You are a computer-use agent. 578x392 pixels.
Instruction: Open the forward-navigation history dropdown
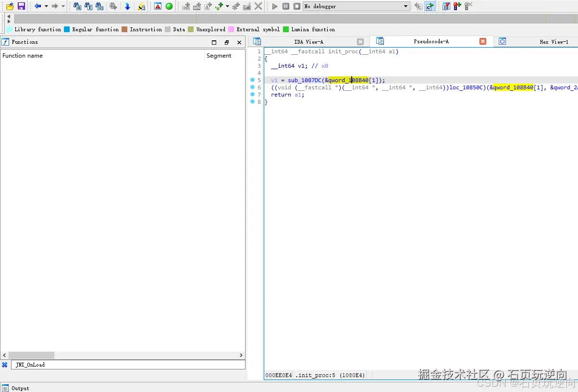(63, 6)
